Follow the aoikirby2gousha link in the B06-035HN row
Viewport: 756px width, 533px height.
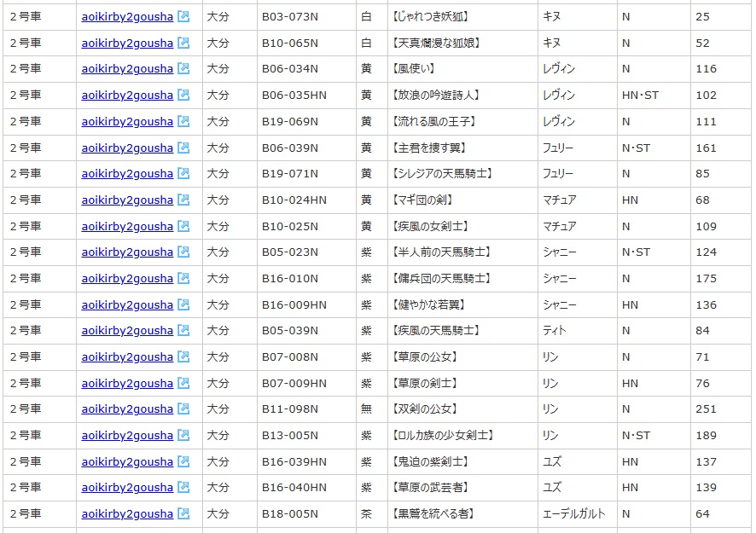(127, 96)
